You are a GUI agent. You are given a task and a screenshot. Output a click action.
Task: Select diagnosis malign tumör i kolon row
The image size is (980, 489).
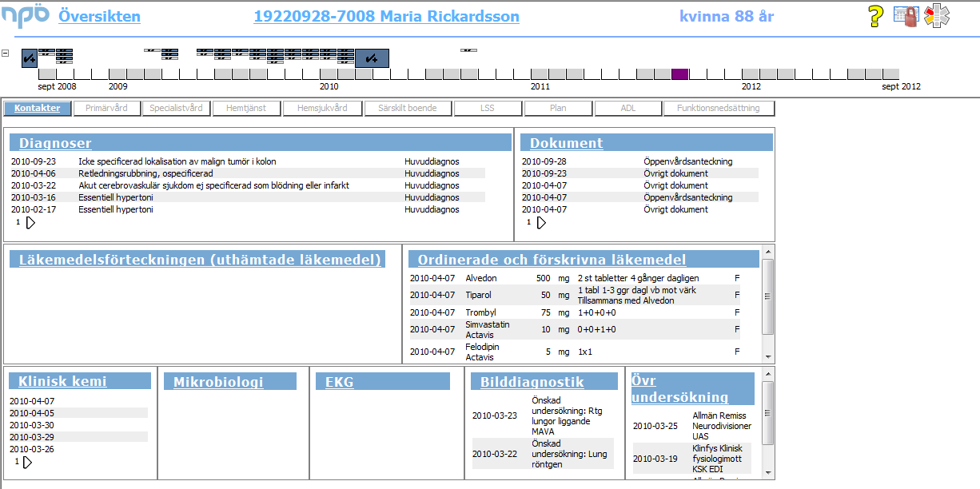point(247,161)
